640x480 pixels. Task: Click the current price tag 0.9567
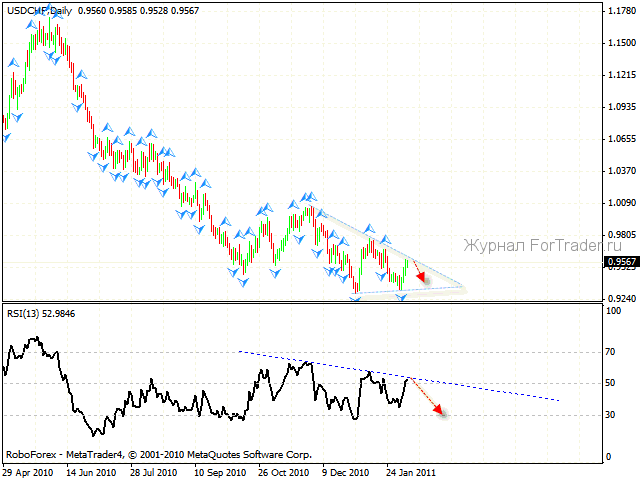pos(618,263)
